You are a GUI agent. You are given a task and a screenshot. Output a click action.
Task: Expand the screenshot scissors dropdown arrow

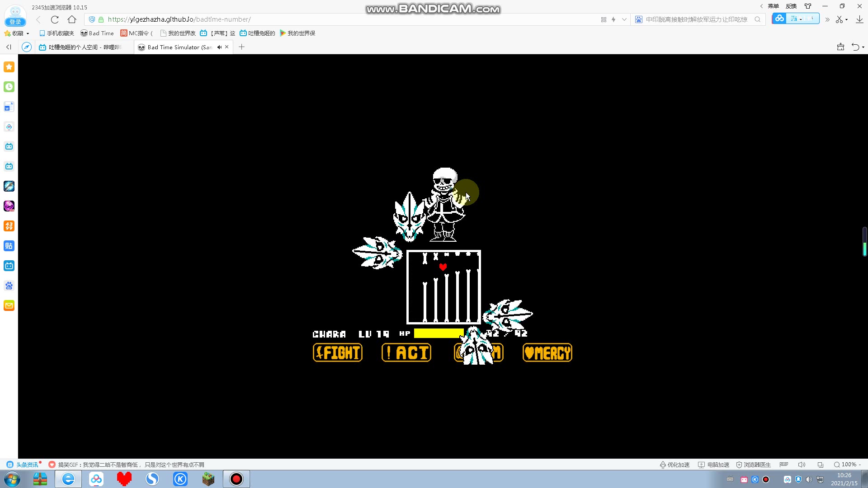click(x=846, y=19)
